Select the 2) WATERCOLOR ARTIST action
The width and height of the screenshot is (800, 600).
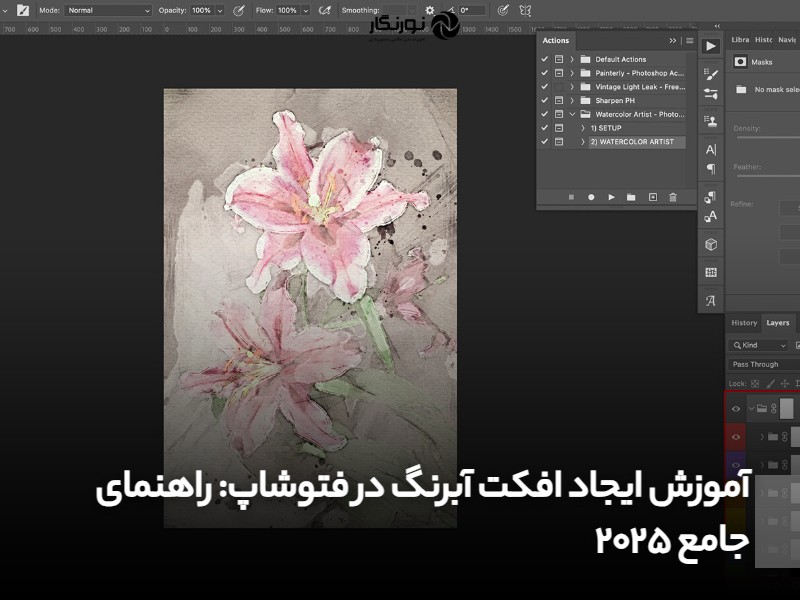click(631, 142)
